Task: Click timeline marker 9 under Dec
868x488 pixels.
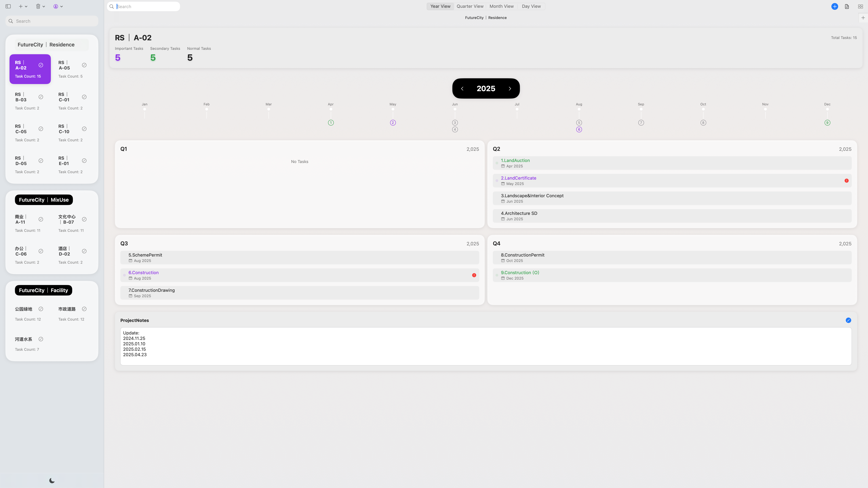Action: click(x=827, y=123)
